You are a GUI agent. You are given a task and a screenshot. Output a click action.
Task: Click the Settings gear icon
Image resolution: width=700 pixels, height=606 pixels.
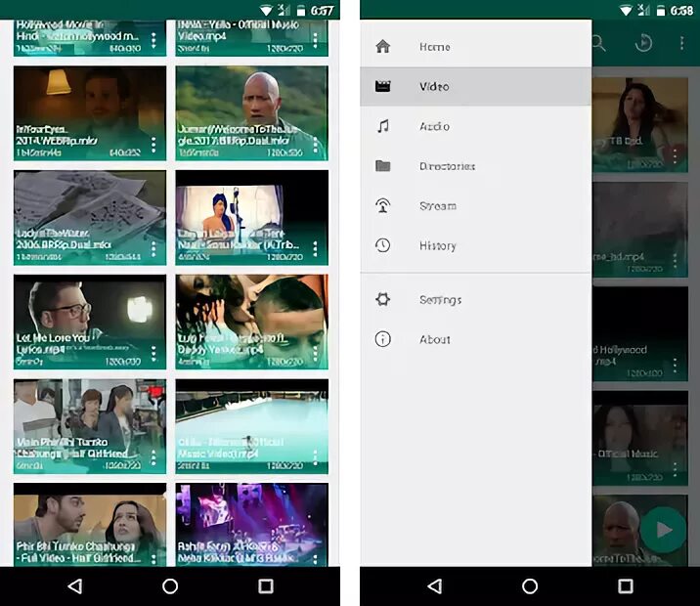click(382, 299)
